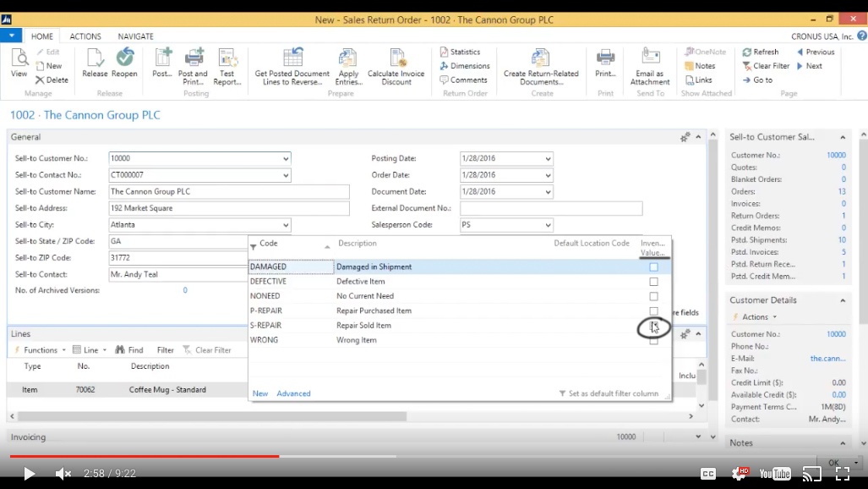The height and width of the screenshot is (489, 868).
Task: Go to the Previous record
Action: (816, 52)
